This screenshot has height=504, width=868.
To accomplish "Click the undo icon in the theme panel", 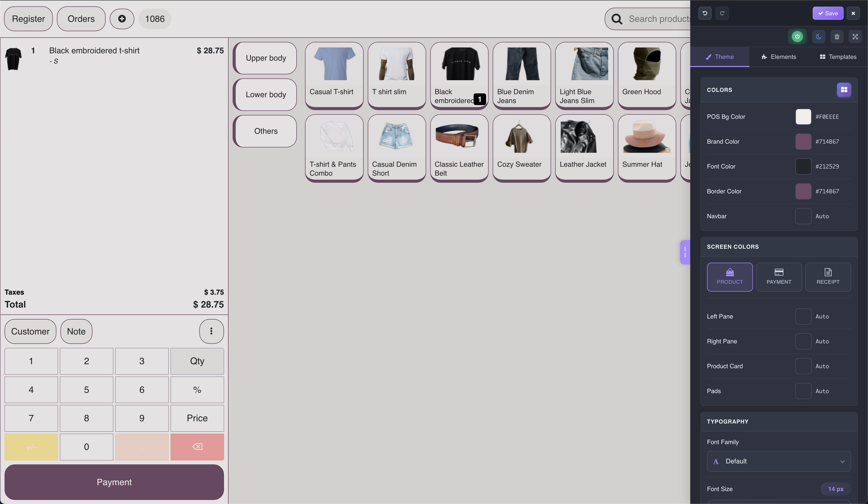I will point(705,13).
